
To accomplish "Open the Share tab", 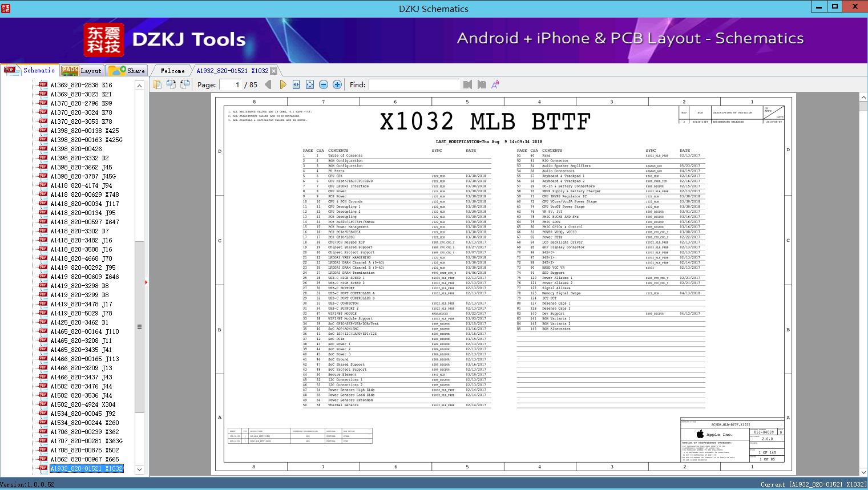I will [127, 71].
